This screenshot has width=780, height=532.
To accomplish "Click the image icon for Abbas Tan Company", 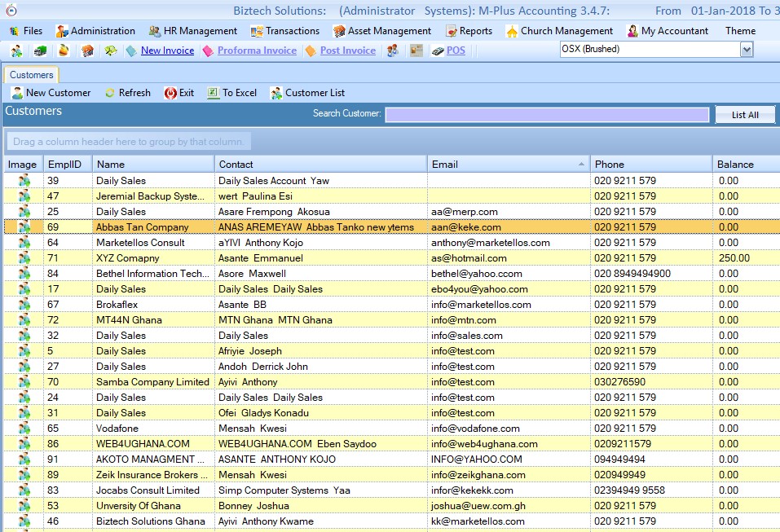I will click(24, 227).
